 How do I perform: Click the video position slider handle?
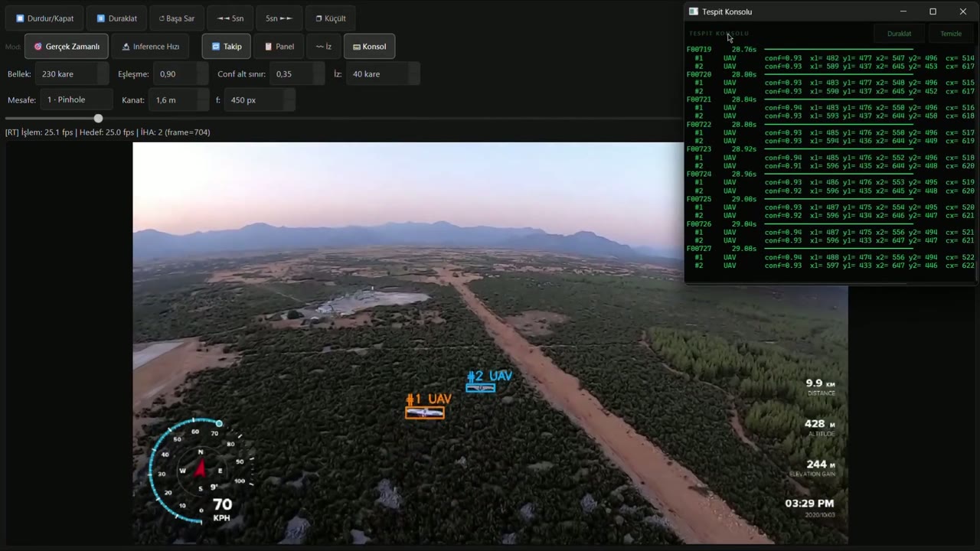coord(98,118)
